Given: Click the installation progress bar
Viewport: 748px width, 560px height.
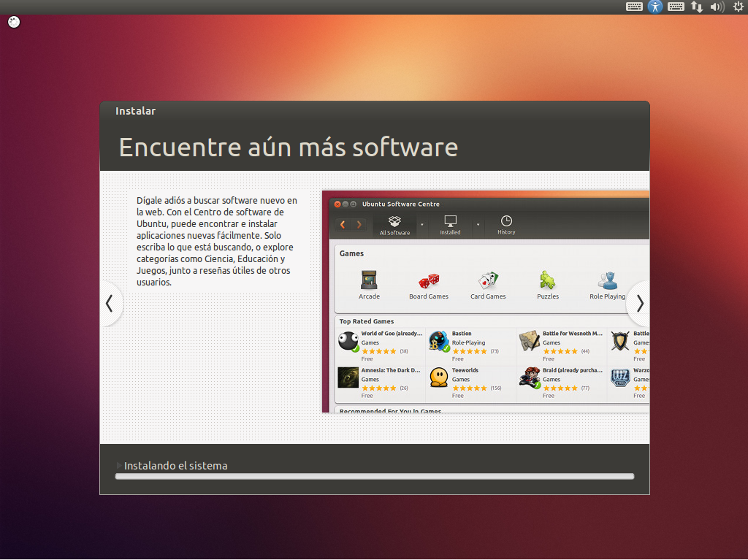Looking at the screenshot, I should coord(374,477).
